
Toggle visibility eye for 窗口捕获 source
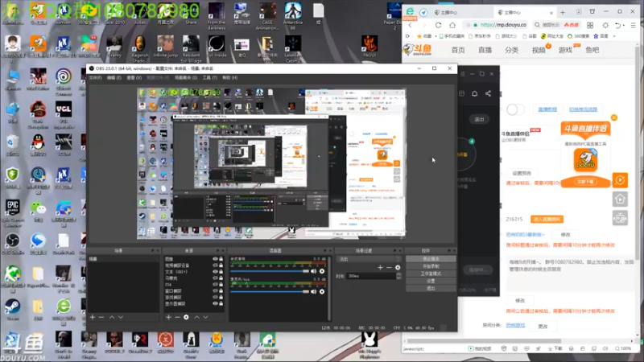point(215,291)
